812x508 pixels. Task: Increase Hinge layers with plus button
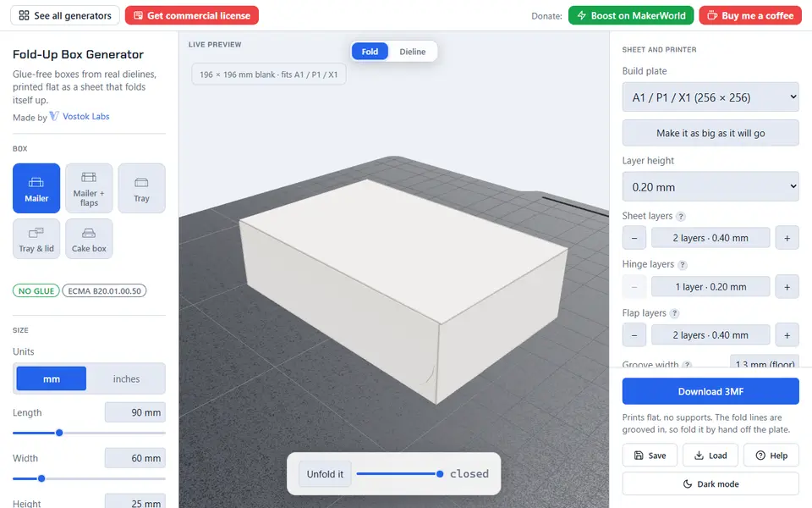787,287
